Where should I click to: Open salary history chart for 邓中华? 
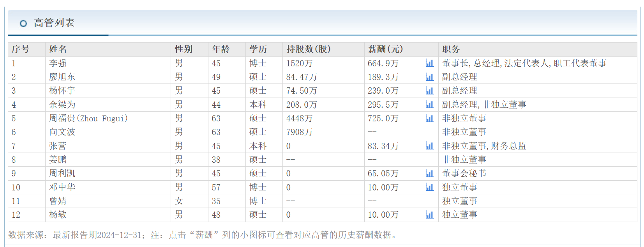pos(429,187)
